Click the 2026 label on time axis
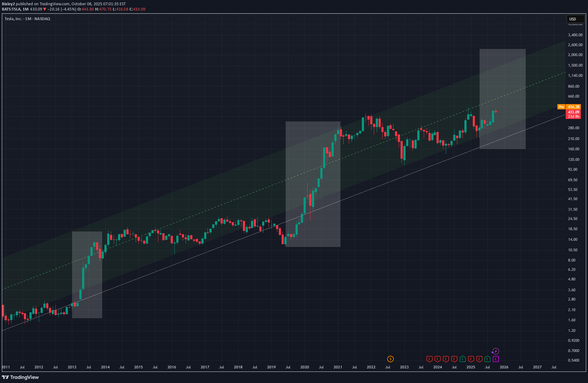588x383 pixels. coord(504,367)
